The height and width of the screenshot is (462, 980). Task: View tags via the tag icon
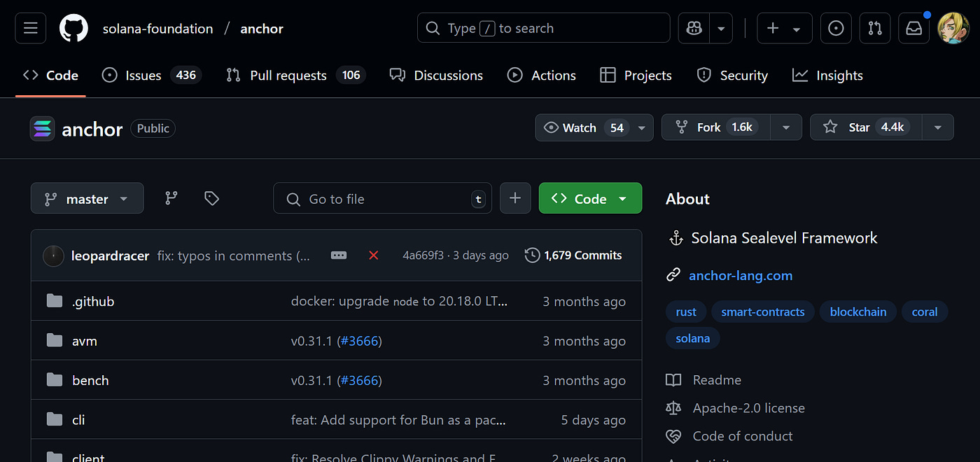211,199
